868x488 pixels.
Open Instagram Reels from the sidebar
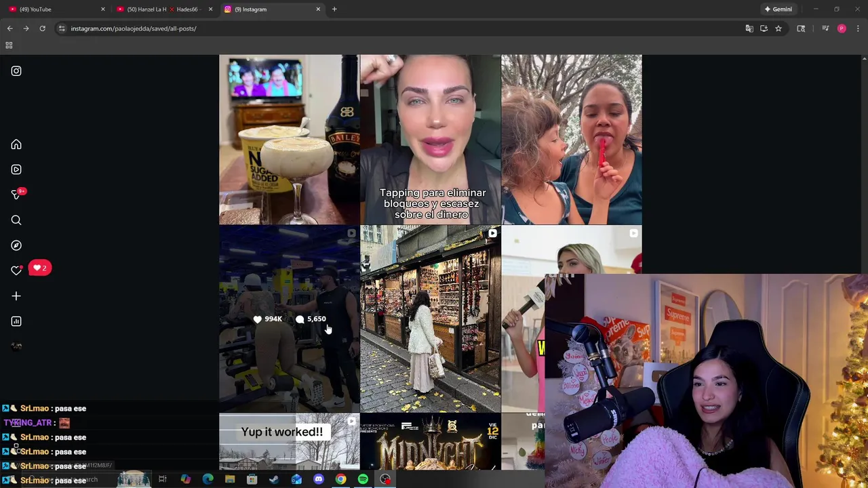coord(16,169)
